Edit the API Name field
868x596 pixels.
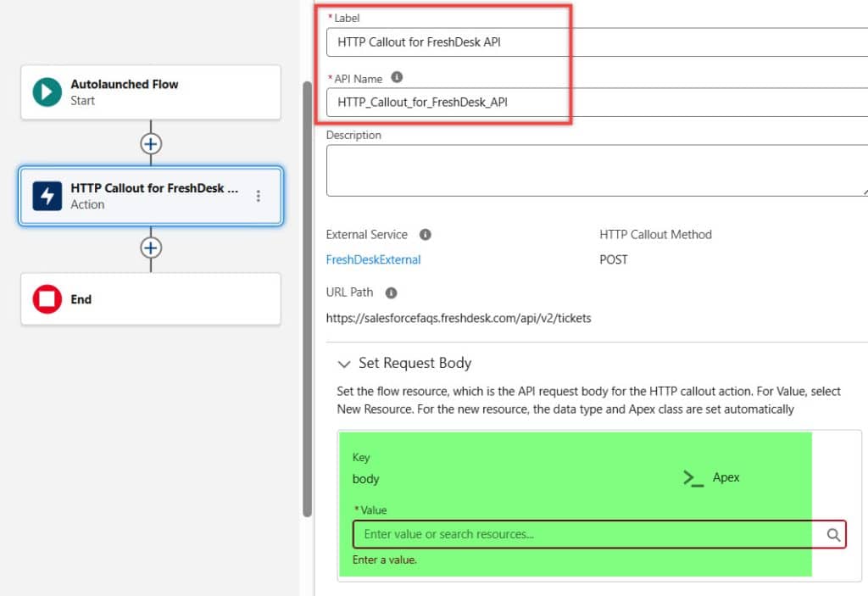click(597, 102)
